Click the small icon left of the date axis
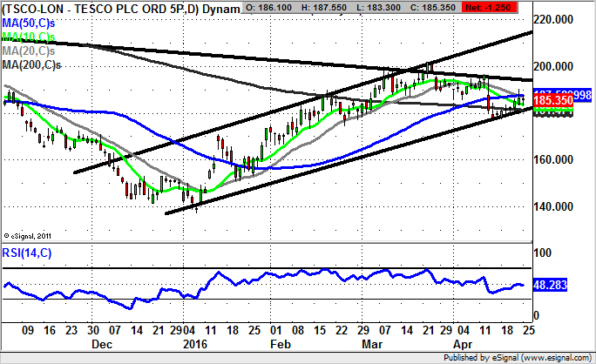 pyautogui.click(x=5, y=332)
